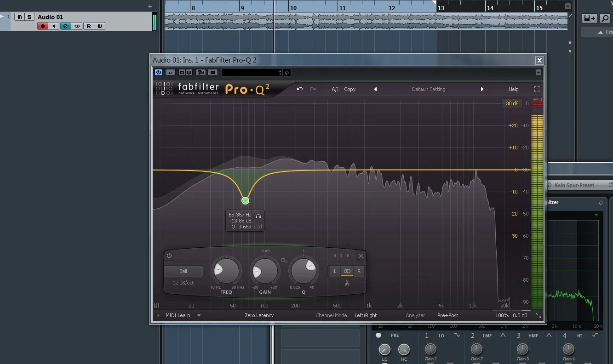Viewport: 613px width, 364px height.
Task: Click the Copy button in Pro-Q
Action: [x=350, y=89]
